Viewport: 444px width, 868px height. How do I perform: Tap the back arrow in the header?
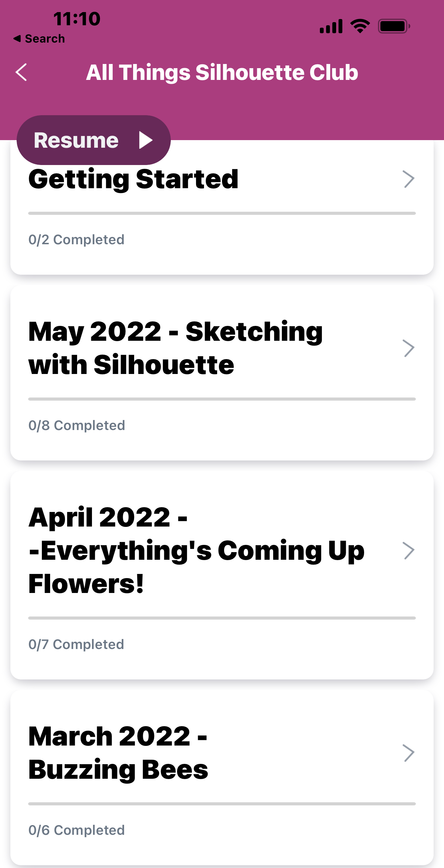point(21,72)
